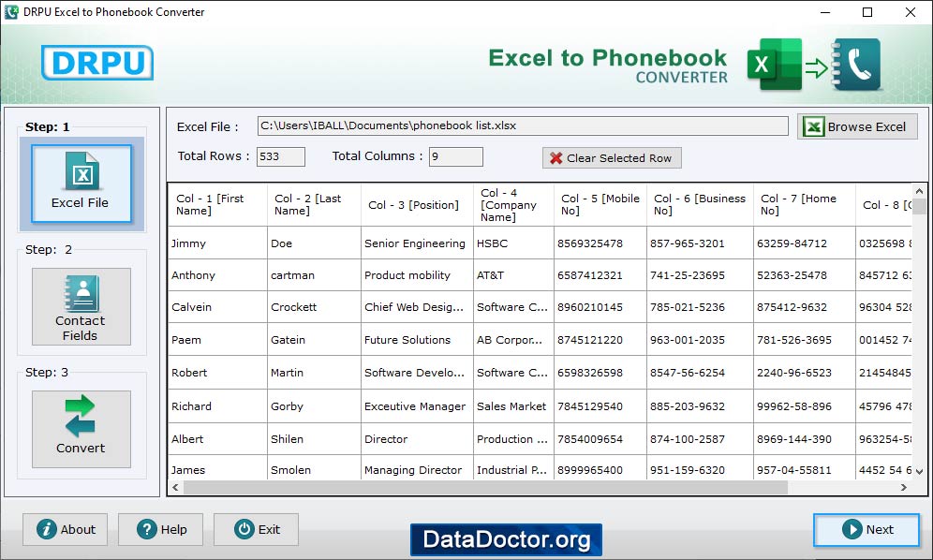Image resolution: width=933 pixels, height=560 pixels.
Task: Maximize the converter window
Action: click(867, 12)
